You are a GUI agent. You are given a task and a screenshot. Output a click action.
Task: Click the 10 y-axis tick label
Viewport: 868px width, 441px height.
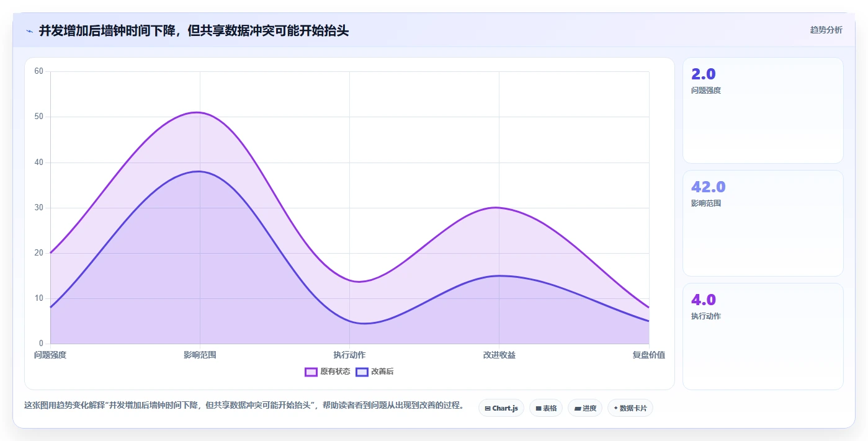pyautogui.click(x=38, y=298)
